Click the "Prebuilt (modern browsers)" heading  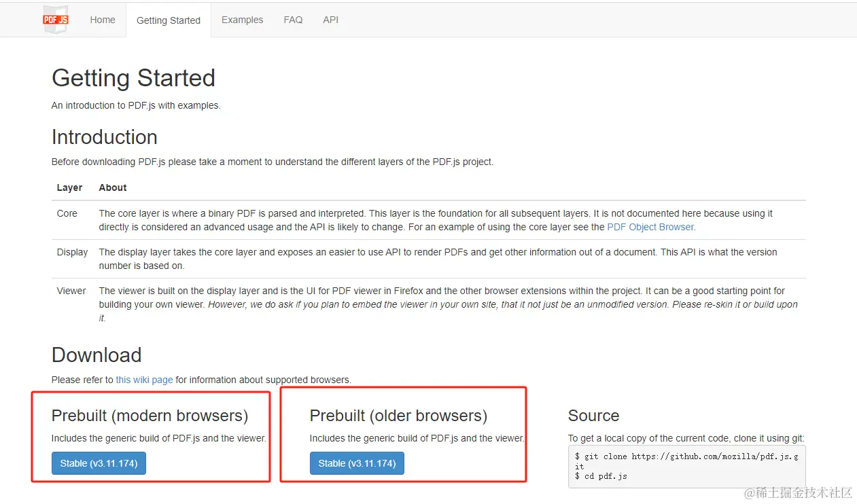(150, 416)
